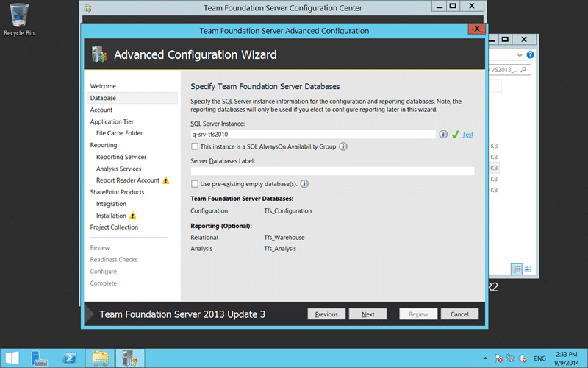Go to the Account wizard step

pos(101,110)
